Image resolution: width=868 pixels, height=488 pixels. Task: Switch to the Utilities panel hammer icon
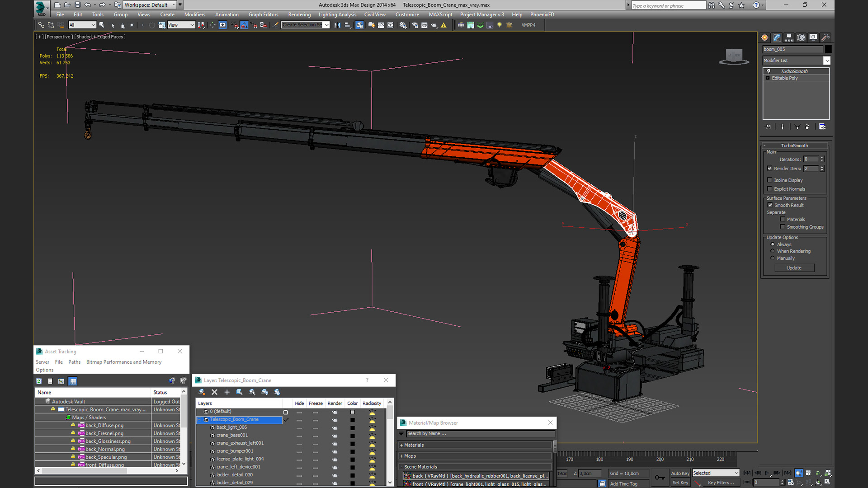click(x=825, y=38)
